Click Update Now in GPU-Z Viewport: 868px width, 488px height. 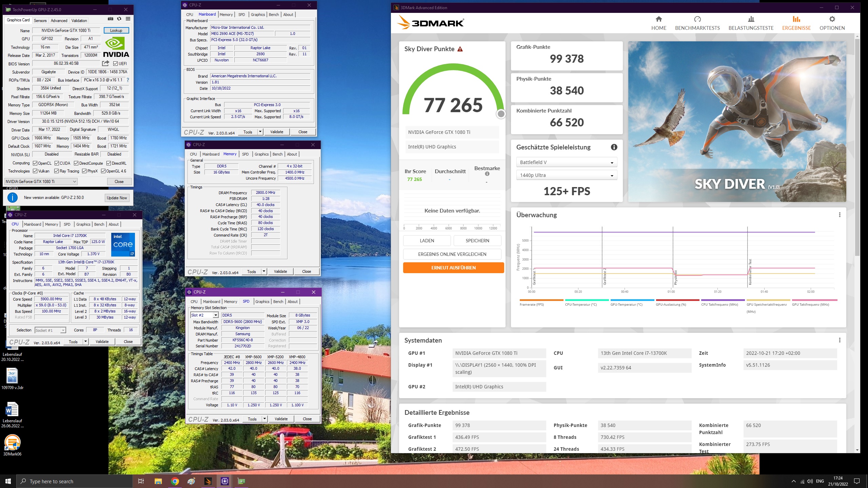point(117,198)
